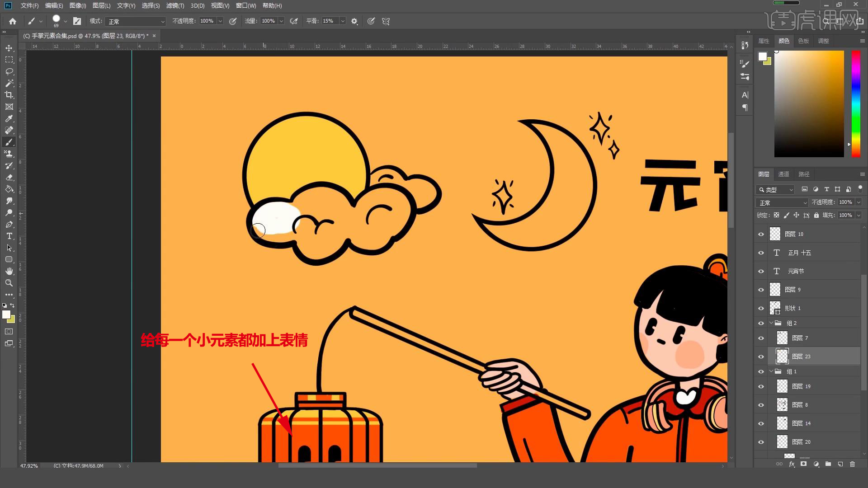The height and width of the screenshot is (488, 868).
Task: Collapse group 组 2 arrow
Action: coord(771,323)
